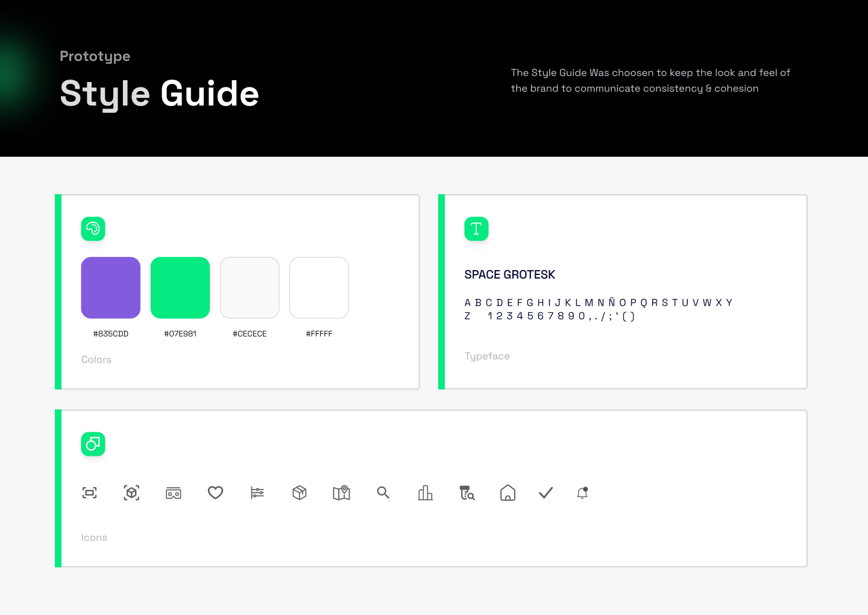Click the receipt search icon

(x=467, y=493)
